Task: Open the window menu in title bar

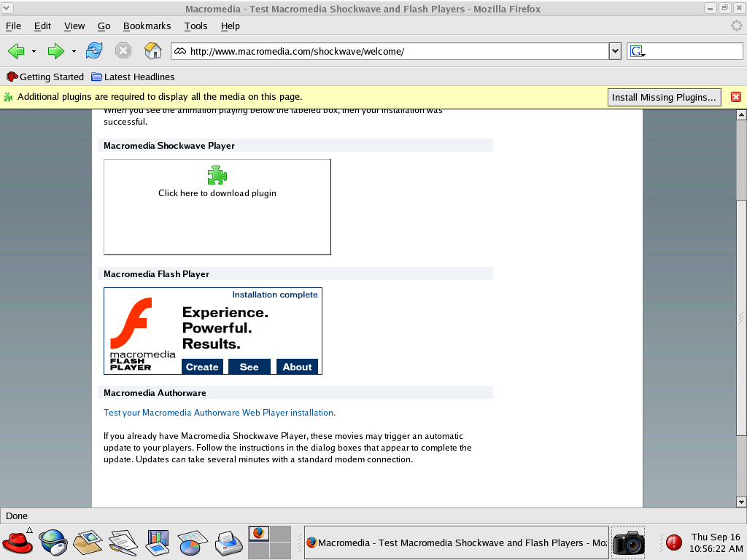Action: coord(7,8)
